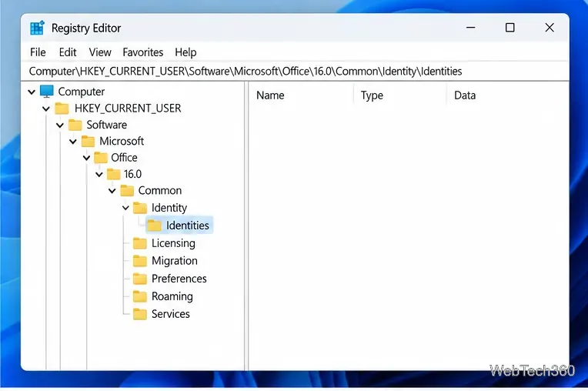
Task: Click the registry path address bar
Action: (295, 72)
